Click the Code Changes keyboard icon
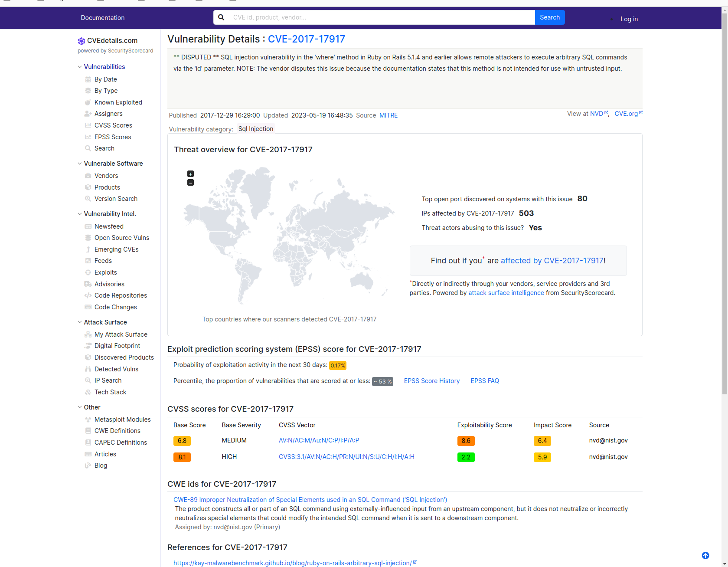Viewport: 728px width, 567px height. (88, 307)
